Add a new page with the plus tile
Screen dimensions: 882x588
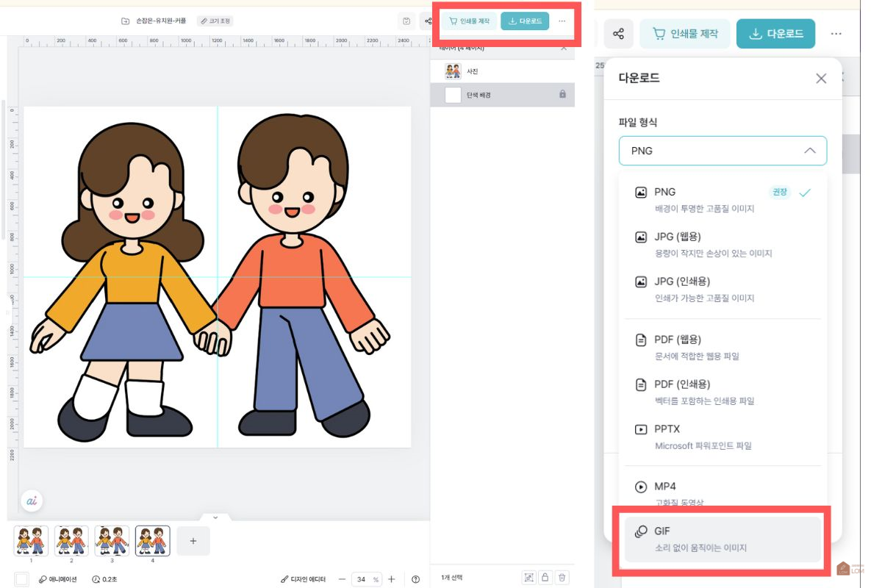[x=193, y=540]
